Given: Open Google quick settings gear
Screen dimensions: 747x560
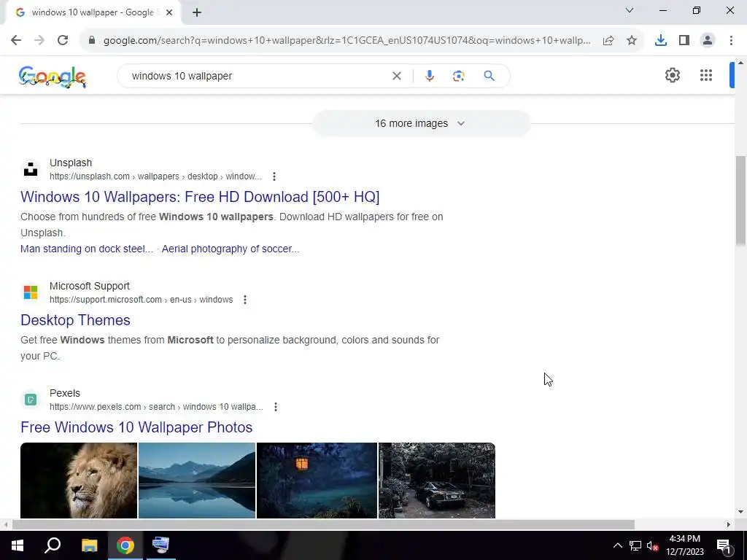Looking at the screenshot, I should (672, 75).
